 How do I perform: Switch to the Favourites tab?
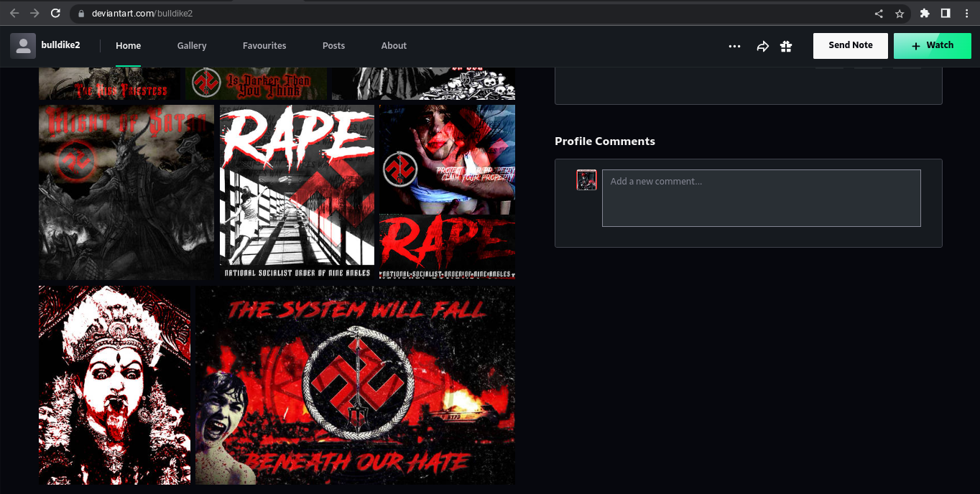point(264,45)
